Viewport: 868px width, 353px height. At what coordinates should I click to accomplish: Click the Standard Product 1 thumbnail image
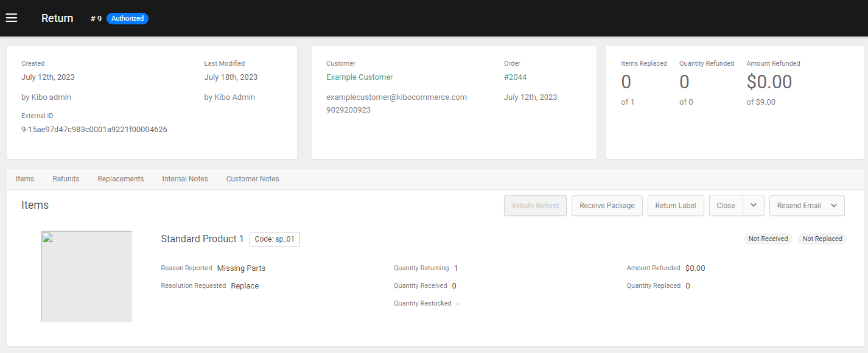(86, 276)
